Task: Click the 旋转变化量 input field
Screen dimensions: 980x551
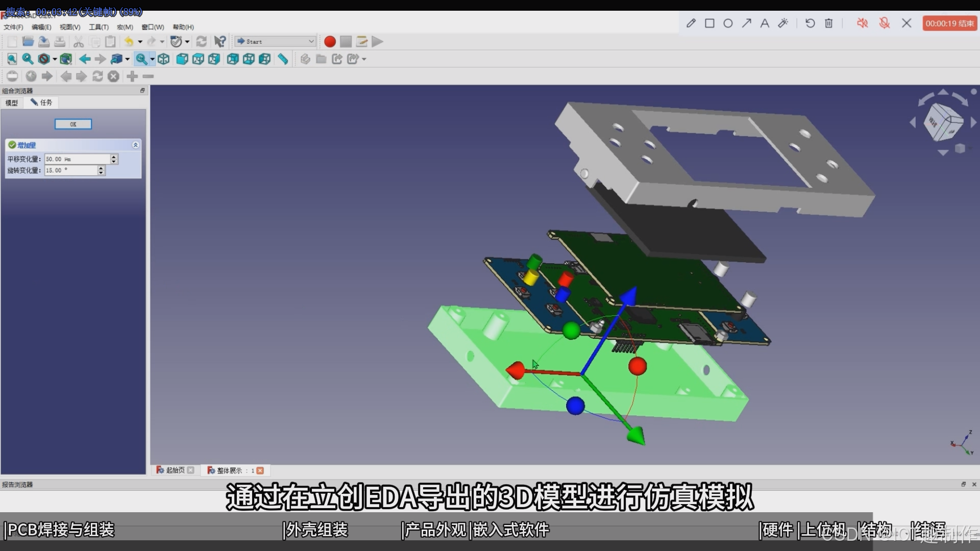Action: click(x=70, y=170)
